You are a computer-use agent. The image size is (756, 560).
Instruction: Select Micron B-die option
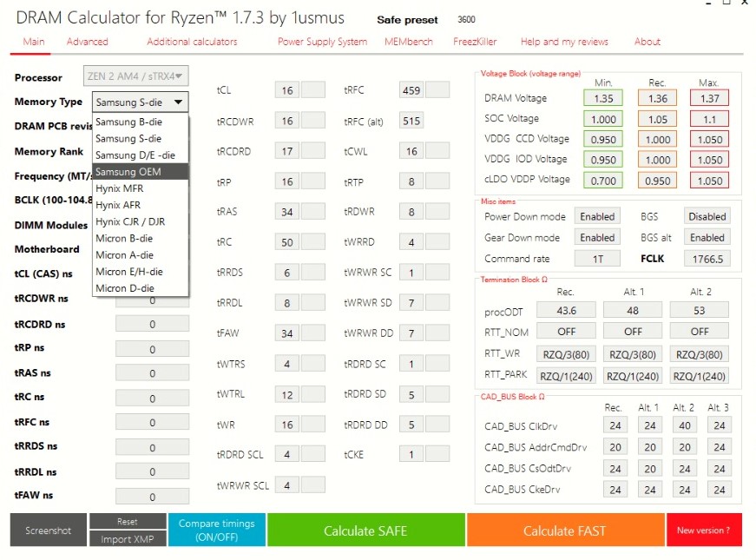click(140, 238)
